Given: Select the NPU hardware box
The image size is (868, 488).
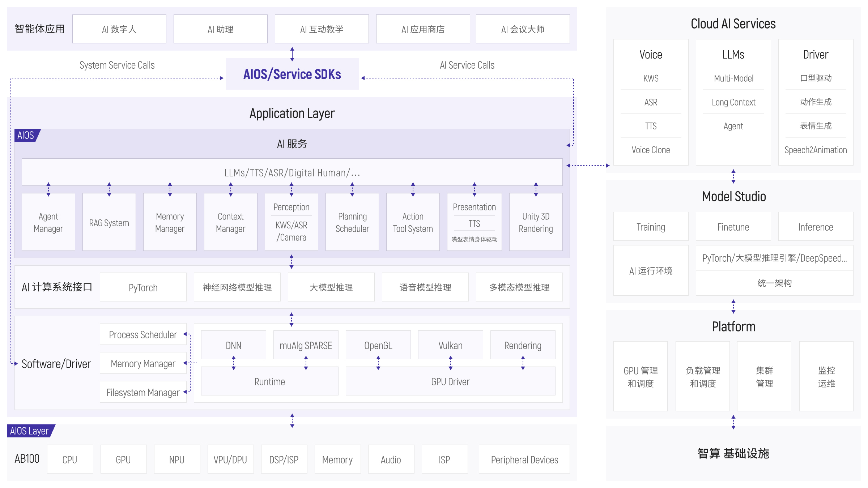Looking at the screenshot, I should [177, 459].
